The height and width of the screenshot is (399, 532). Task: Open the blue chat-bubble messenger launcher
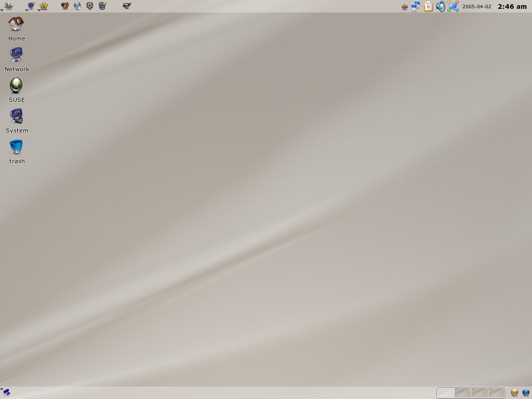pos(102,5)
